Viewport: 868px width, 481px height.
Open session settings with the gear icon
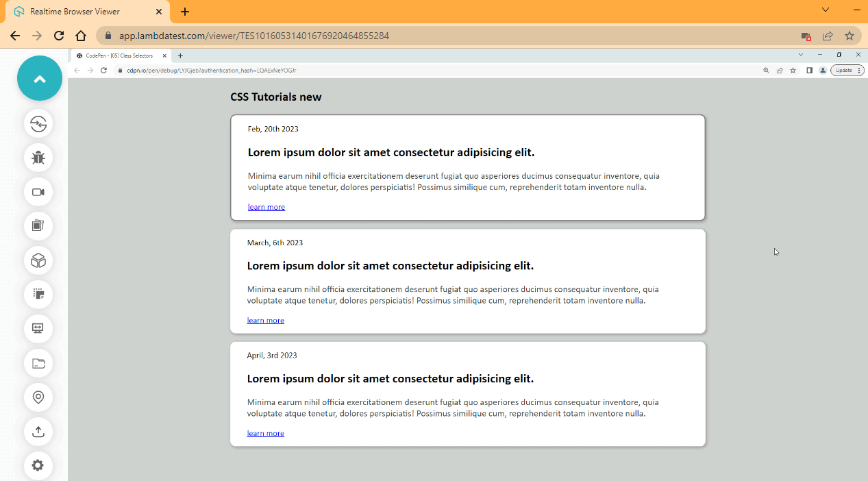click(x=38, y=466)
